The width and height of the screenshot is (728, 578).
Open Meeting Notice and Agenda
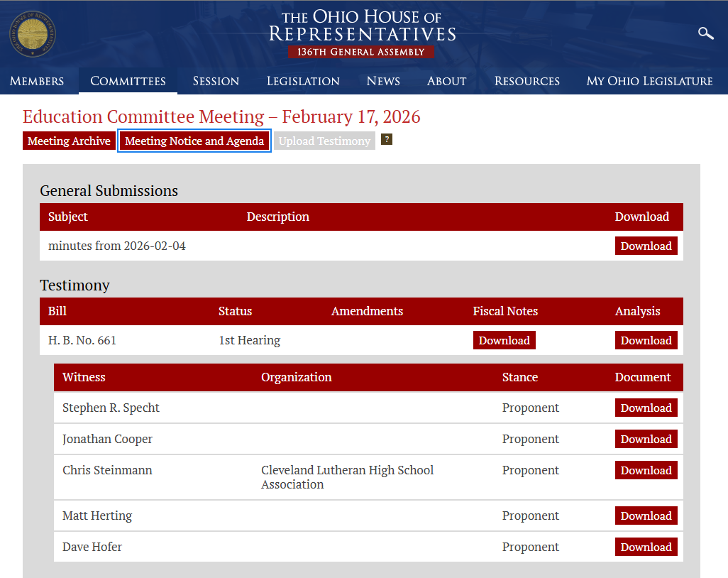point(194,141)
